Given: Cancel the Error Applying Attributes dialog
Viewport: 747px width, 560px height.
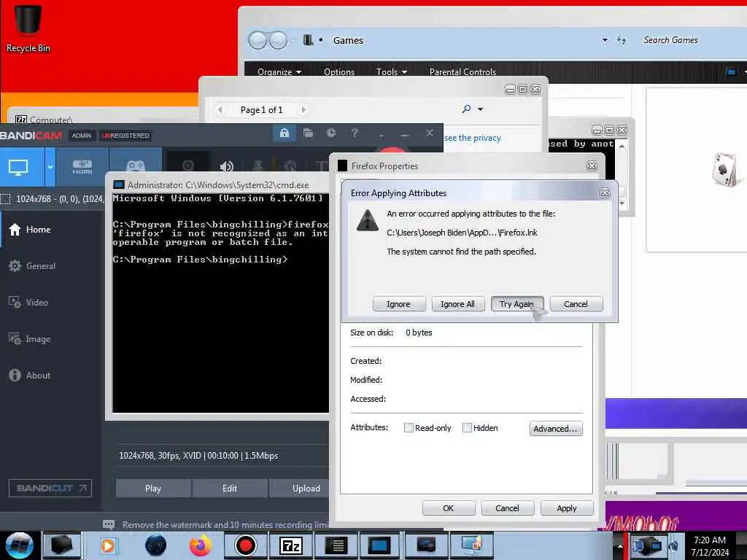Looking at the screenshot, I should pos(576,304).
